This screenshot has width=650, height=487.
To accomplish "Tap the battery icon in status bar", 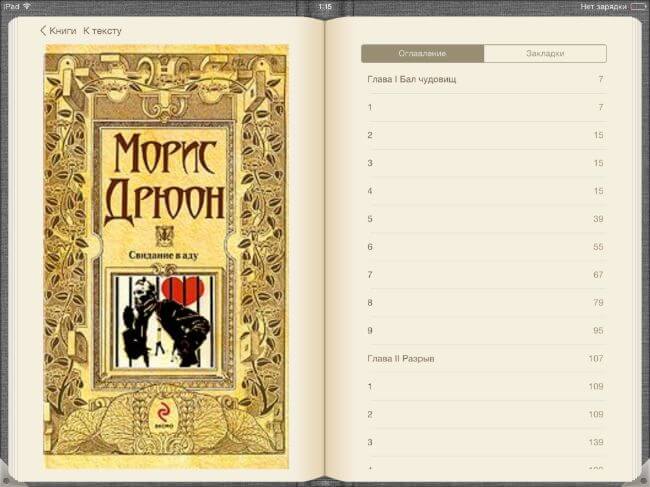I will [x=639, y=6].
